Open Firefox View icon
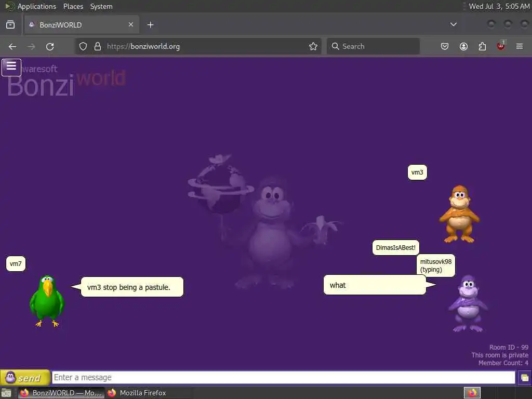The height and width of the screenshot is (399, 532). pos(10,25)
